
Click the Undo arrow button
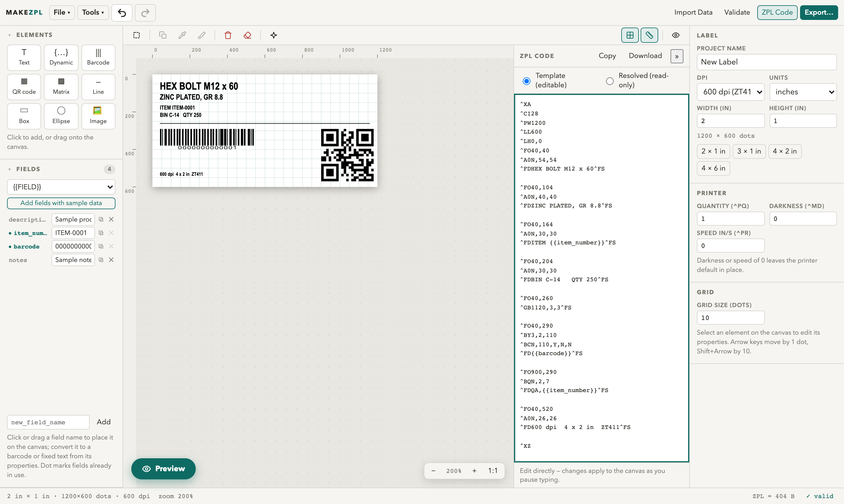(122, 13)
